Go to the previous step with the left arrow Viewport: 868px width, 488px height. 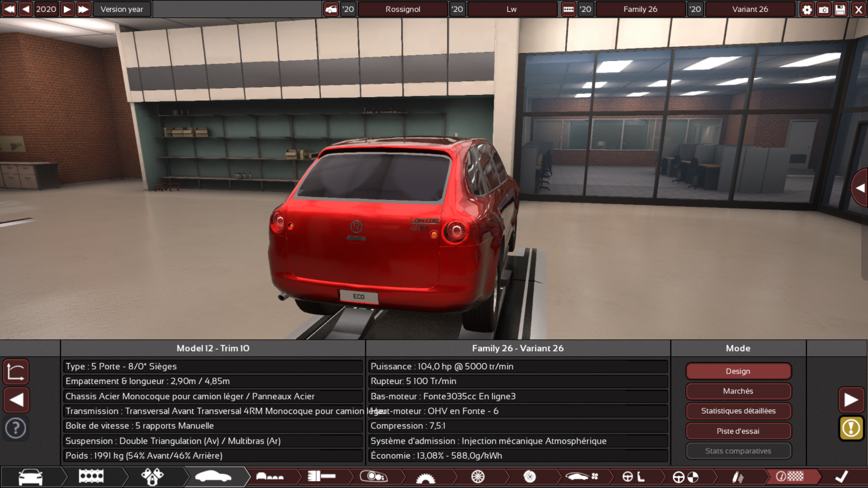(x=16, y=400)
